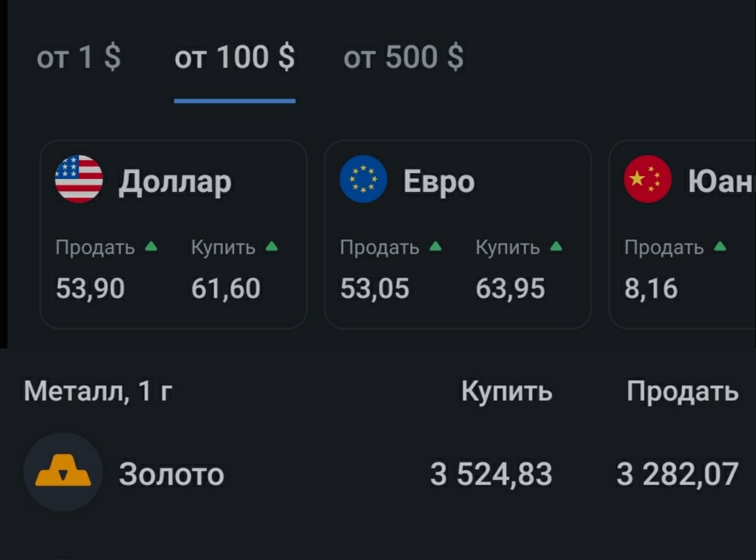Viewport: 756px width, 560px height.
Task: Tap the Chinese flag yuan icon
Action: pos(648,179)
